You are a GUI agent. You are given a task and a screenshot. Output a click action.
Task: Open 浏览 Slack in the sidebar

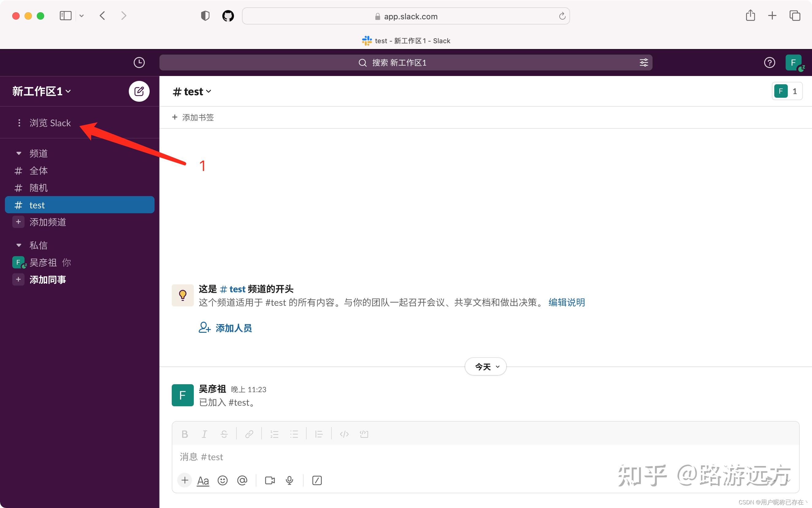(50, 123)
